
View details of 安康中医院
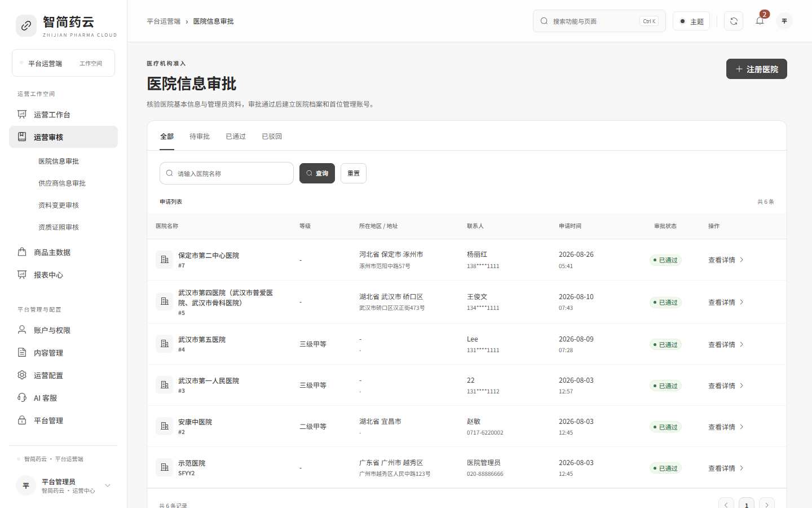tap(726, 427)
